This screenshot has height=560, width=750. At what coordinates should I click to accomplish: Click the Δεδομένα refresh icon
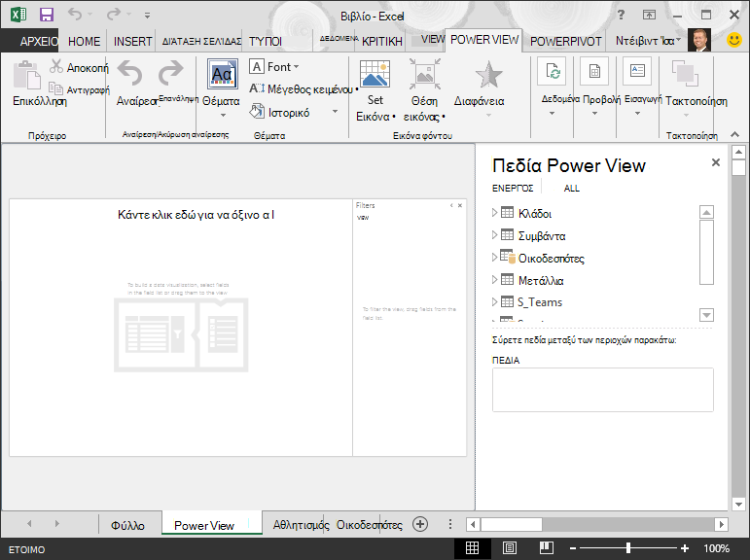pyautogui.click(x=552, y=71)
